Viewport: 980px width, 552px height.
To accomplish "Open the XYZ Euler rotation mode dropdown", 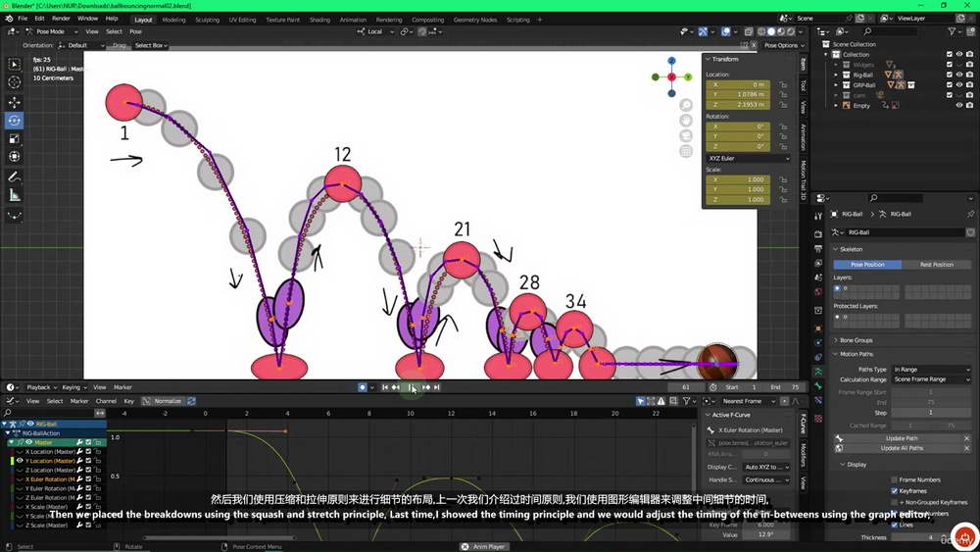I will (x=748, y=159).
